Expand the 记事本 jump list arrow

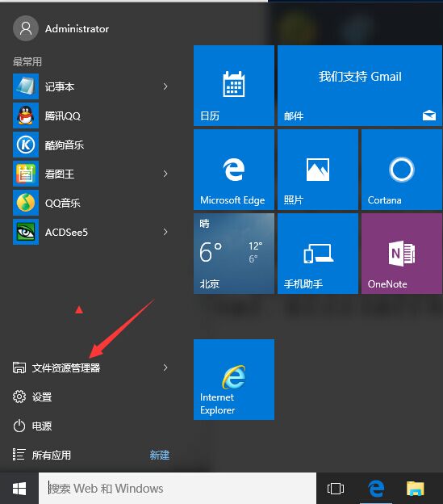[x=165, y=86]
